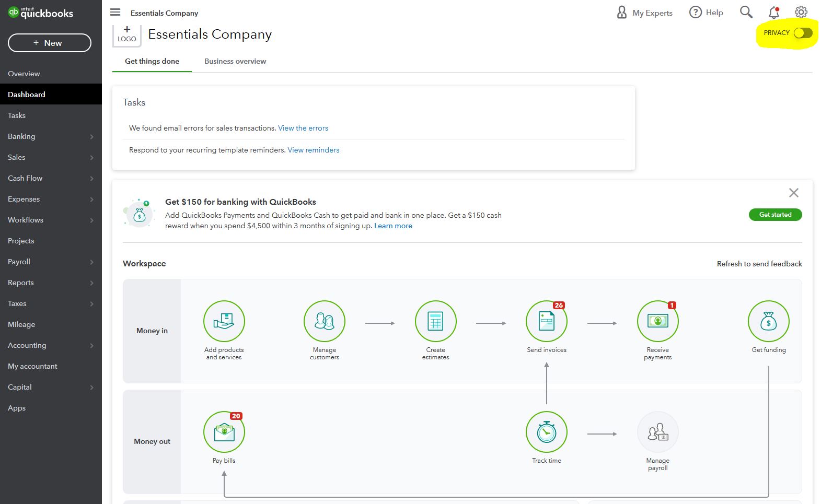Screen dimensions: 821x504
Task: Click the search magnifier icon
Action: pos(746,13)
